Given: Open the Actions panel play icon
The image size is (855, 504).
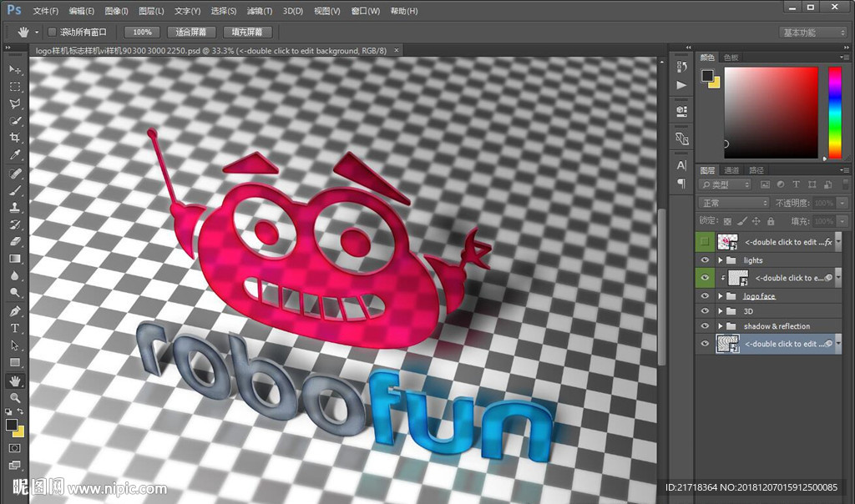Looking at the screenshot, I should pos(681,85).
